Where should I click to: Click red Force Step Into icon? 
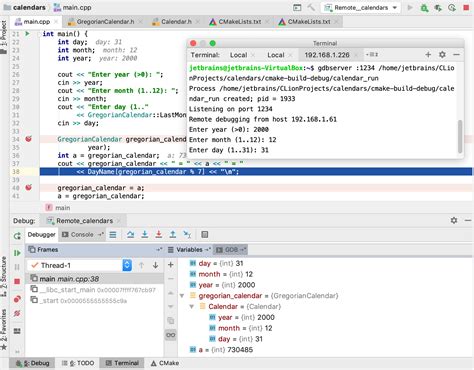[159, 235]
